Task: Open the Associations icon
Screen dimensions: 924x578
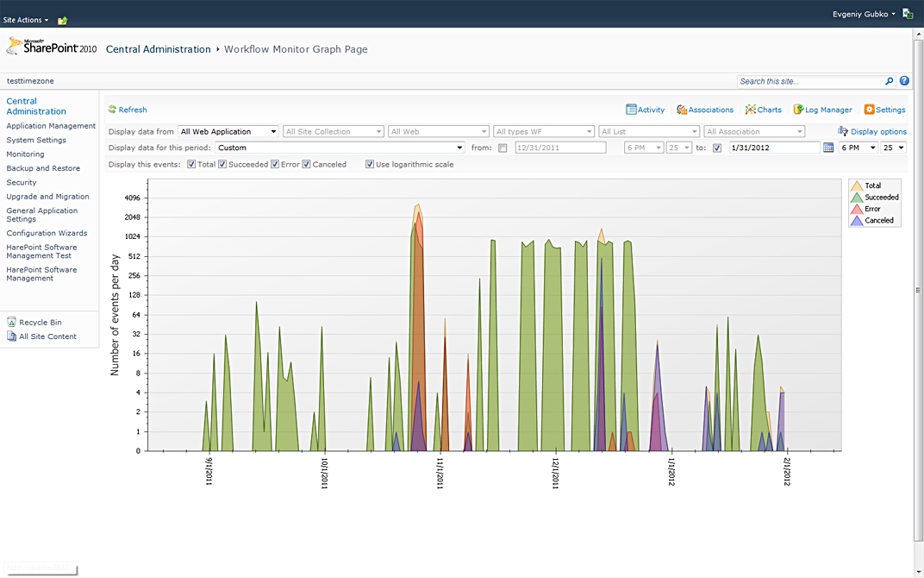Action: tap(682, 110)
